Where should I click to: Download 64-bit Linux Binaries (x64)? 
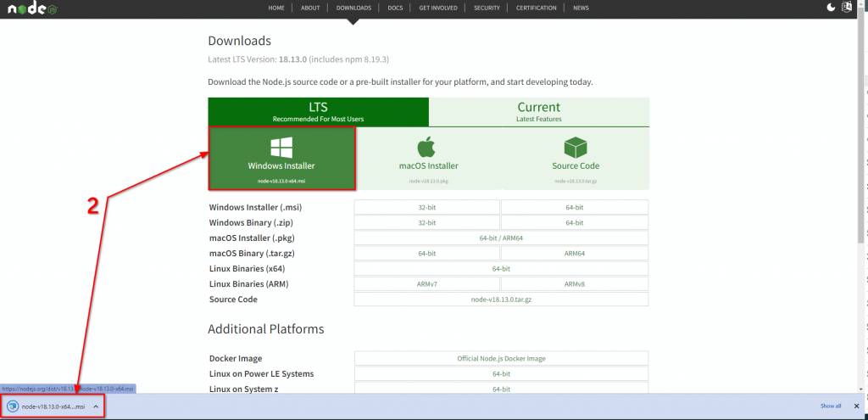(501, 269)
